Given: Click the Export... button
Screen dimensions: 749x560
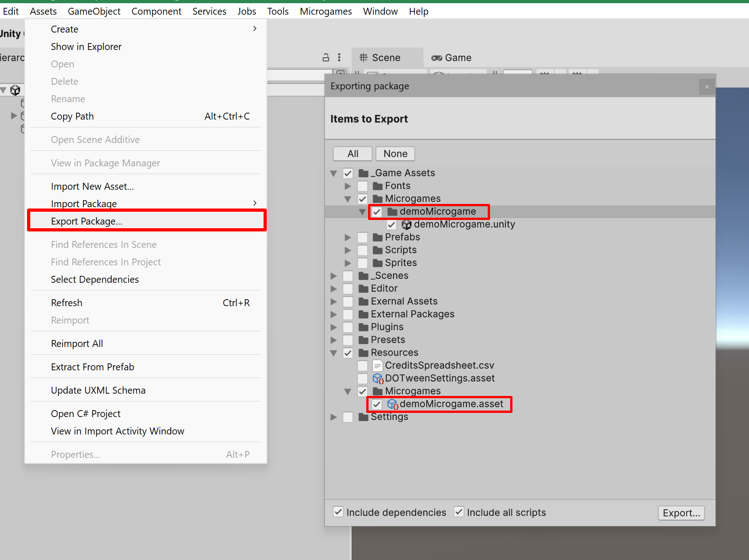Looking at the screenshot, I should click(x=681, y=513).
